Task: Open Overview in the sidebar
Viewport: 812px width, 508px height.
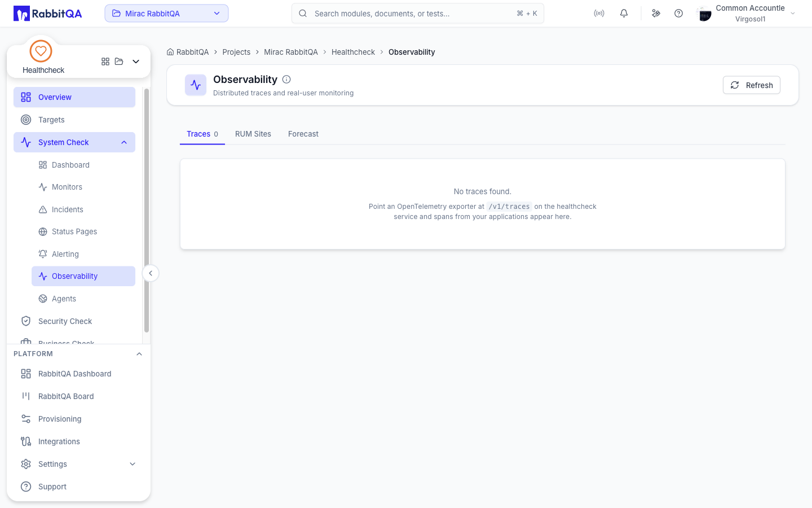Action: tap(74, 97)
